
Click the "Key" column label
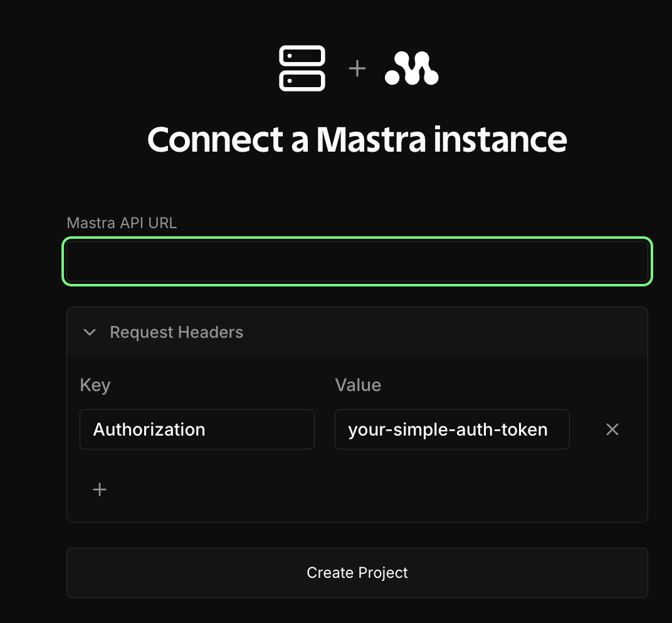point(95,385)
